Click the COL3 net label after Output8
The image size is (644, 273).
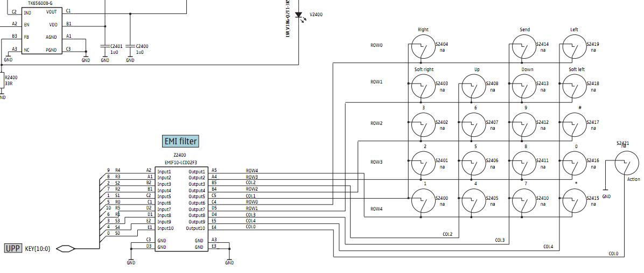pos(251,215)
